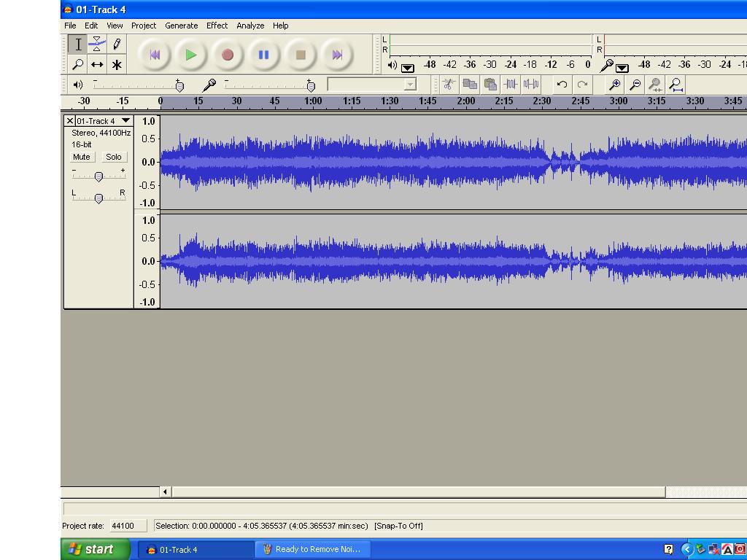The width and height of the screenshot is (747, 560).
Task: Redo the last undone action
Action: tap(582, 85)
